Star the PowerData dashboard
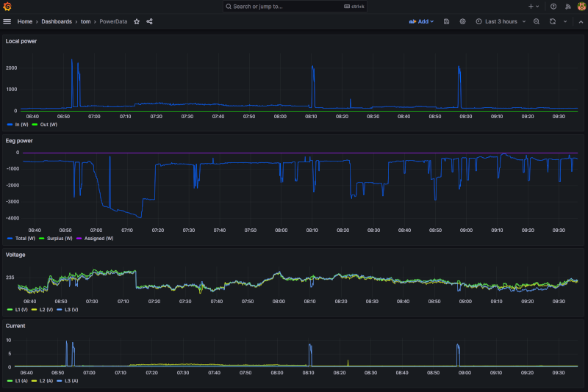The image size is (588, 392). click(137, 21)
